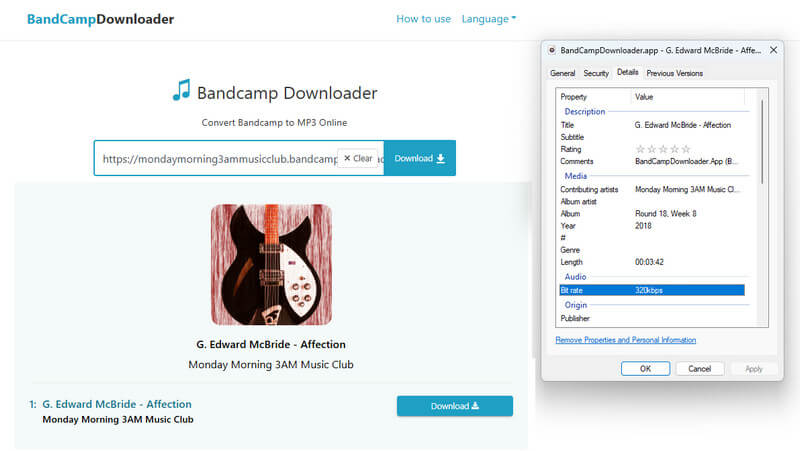This screenshot has width=800, height=451.
Task: Open the Previous Versions tab
Action: tap(674, 73)
